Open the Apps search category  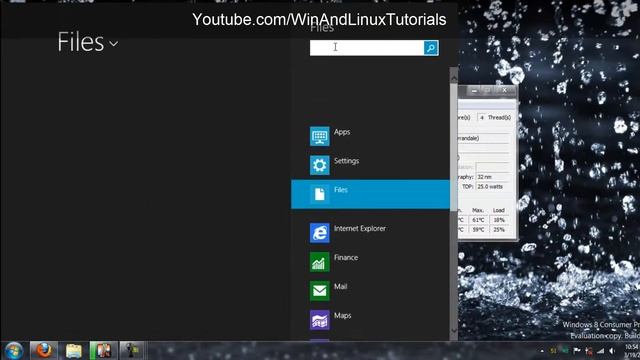point(370,136)
